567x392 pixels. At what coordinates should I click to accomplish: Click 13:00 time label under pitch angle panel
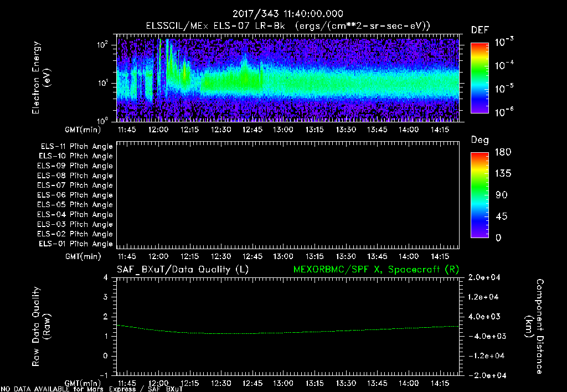[283, 256]
